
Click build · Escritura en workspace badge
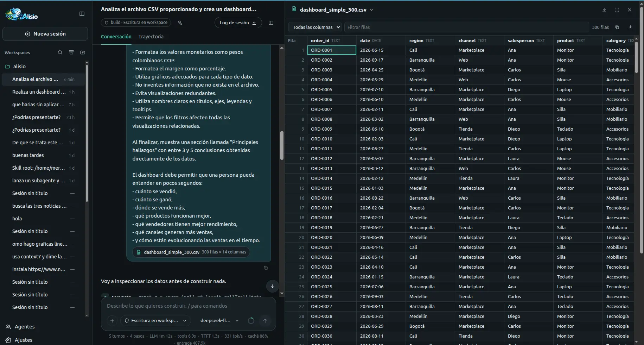136,23
